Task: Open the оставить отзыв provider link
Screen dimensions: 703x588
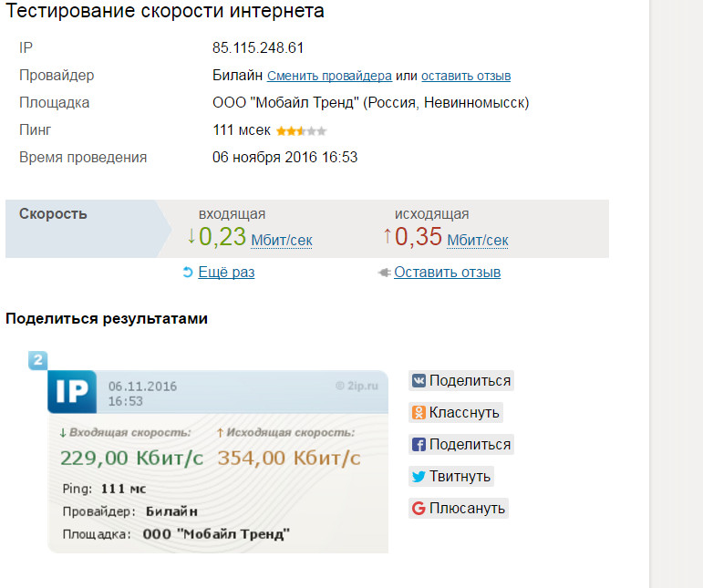Action: click(465, 76)
